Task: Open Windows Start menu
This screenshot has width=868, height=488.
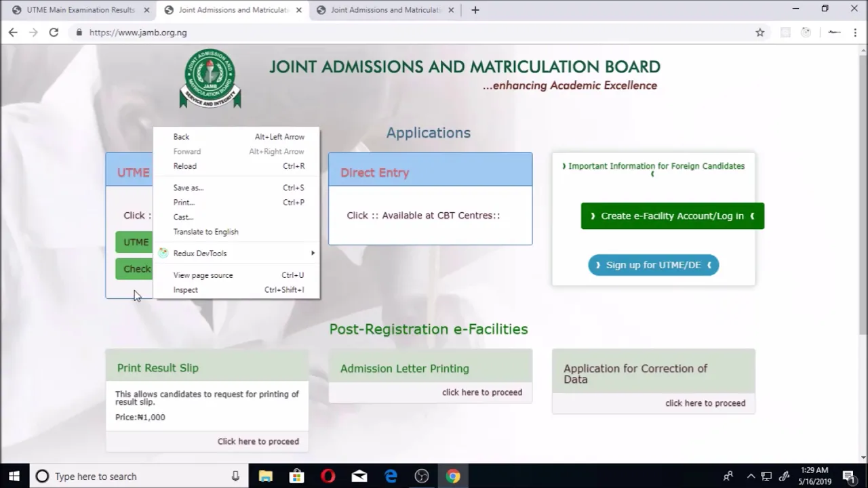Action: (x=14, y=476)
